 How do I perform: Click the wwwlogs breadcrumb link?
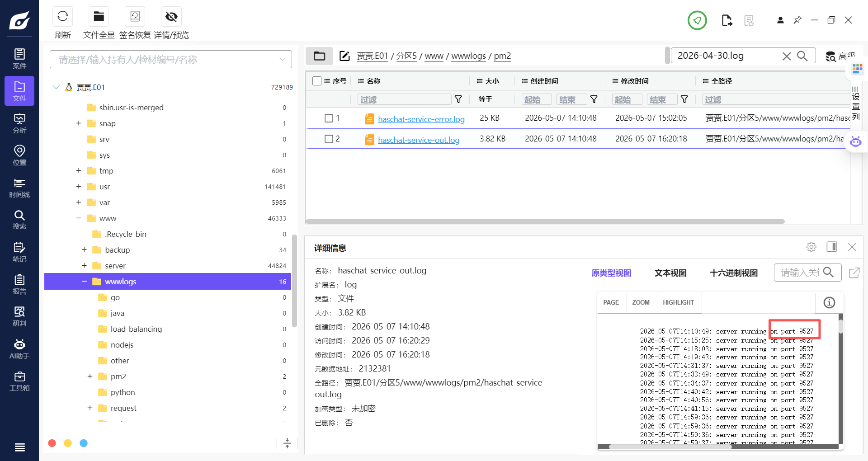tap(469, 56)
